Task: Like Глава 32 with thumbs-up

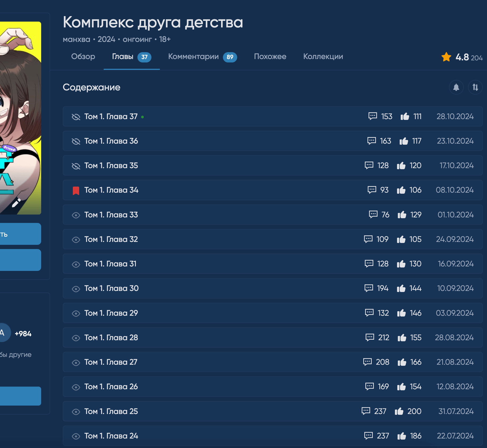Action: click(401, 239)
